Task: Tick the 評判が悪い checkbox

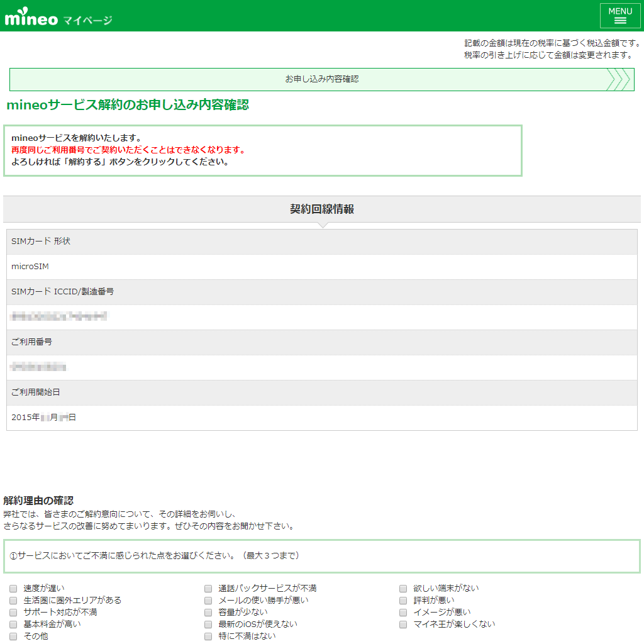Action: [403, 601]
